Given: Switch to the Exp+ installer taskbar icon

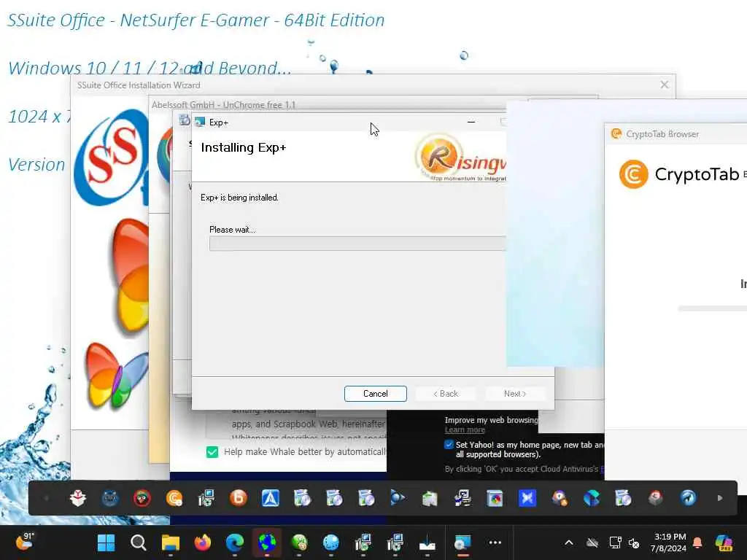Looking at the screenshot, I should pyautogui.click(x=462, y=542).
